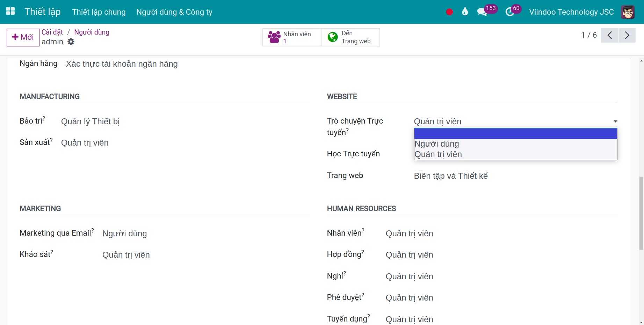The image size is (644, 325).
Task: Go to previous record arrow
Action: (609, 35)
